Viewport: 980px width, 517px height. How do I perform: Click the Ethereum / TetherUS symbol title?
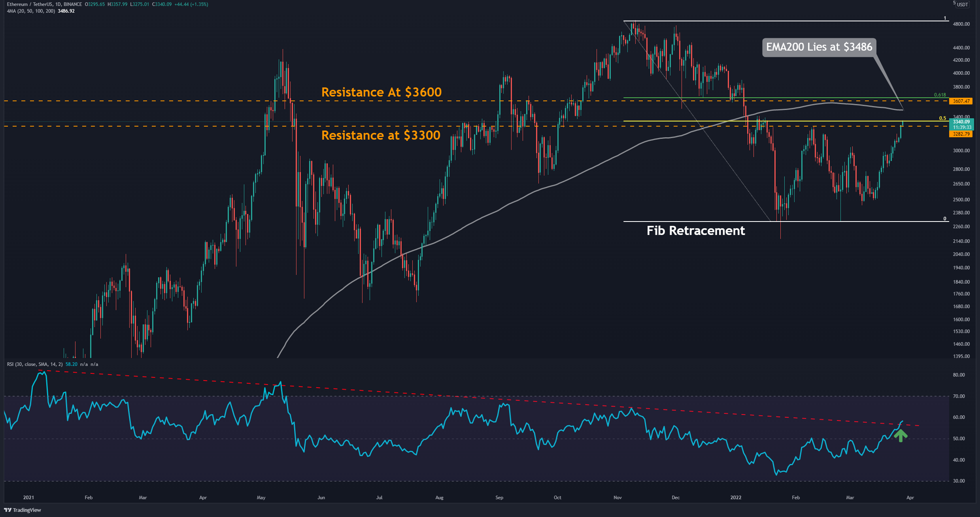tap(30, 4)
